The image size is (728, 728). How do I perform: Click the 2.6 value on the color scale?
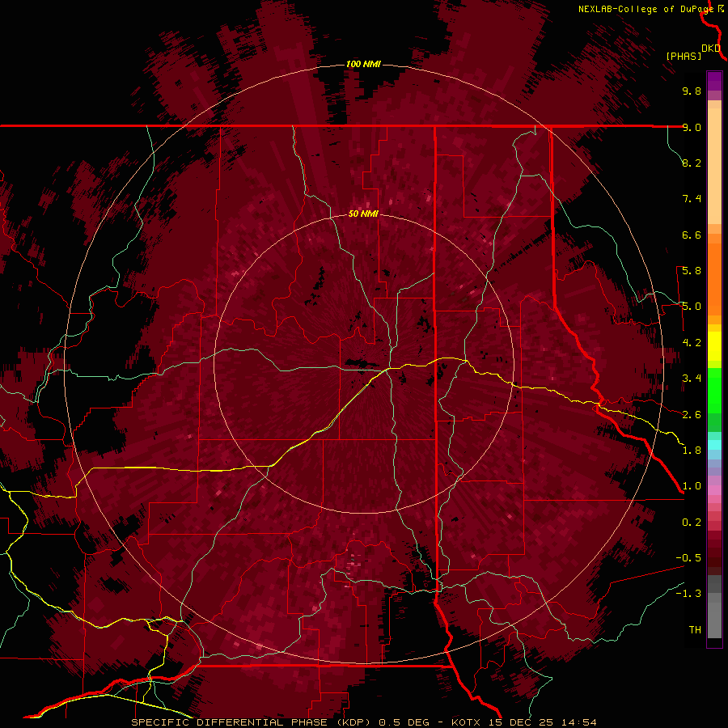(692, 415)
